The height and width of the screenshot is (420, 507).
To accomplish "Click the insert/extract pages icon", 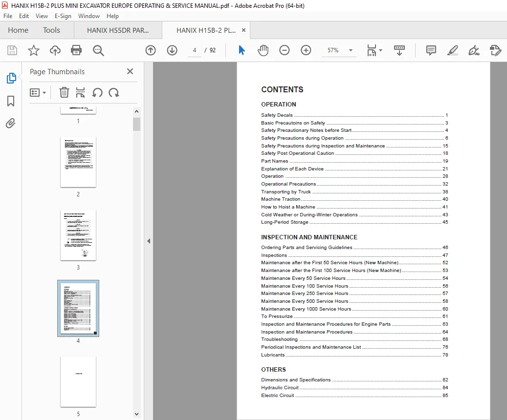I will click(x=80, y=93).
